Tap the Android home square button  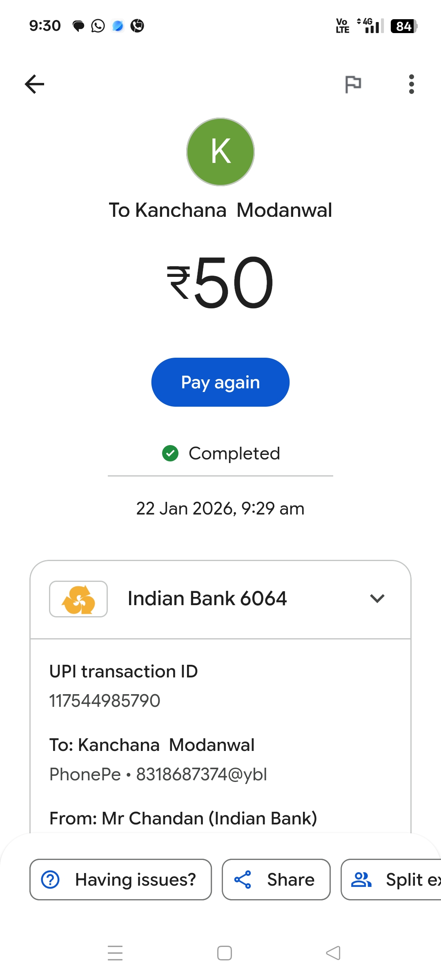(x=225, y=953)
